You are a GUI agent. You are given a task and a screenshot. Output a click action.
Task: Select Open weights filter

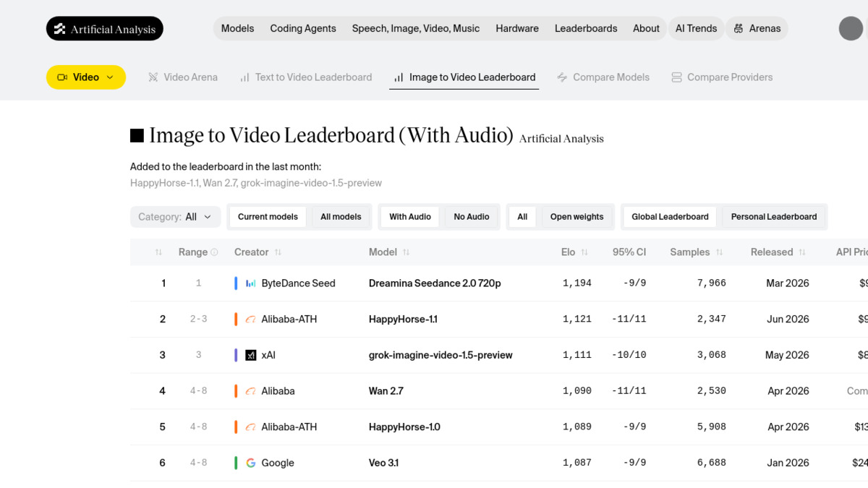pyautogui.click(x=576, y=217)
